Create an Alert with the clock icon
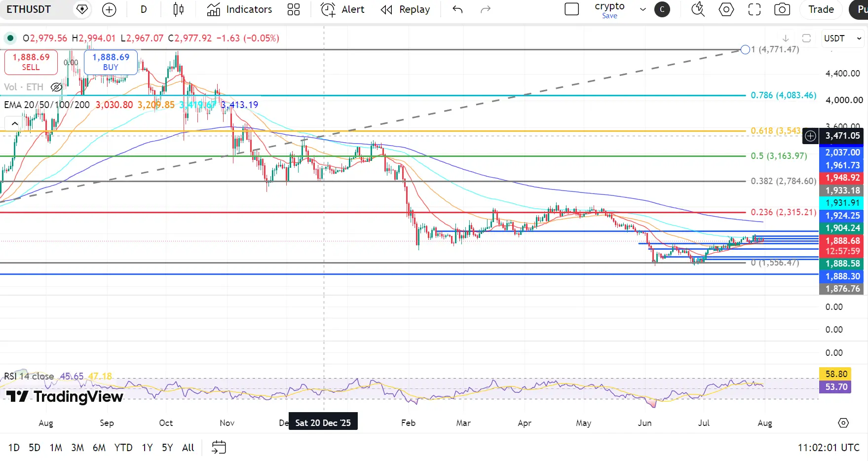Screen dimensions: 868x461 pos(342,9)
